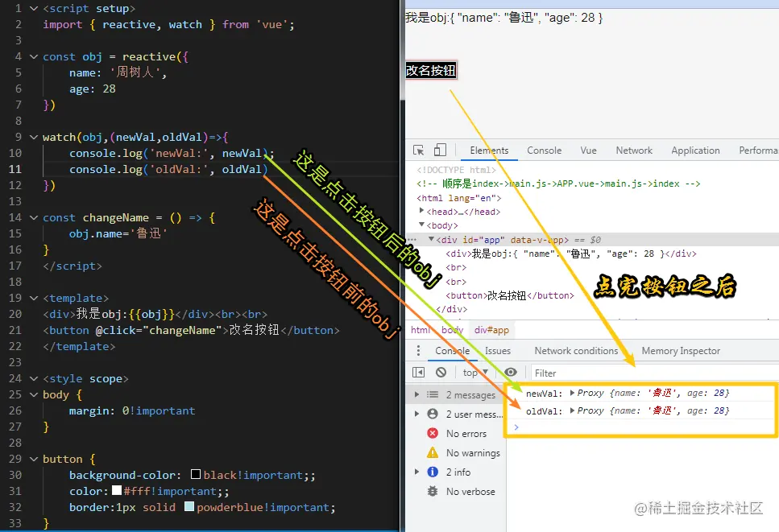Viewport: 779px width, 532px height.
Task: Open the drawer three-dot menu icon
Action: 418,351
